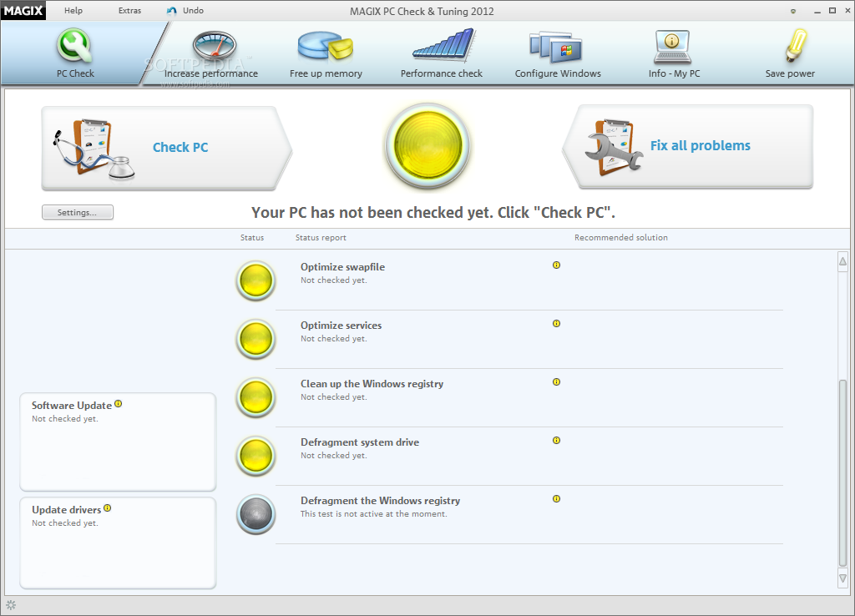This screenshot has height=616, width=855.
Task: Click the small round titlebar options button
Action: pos(793,11)
